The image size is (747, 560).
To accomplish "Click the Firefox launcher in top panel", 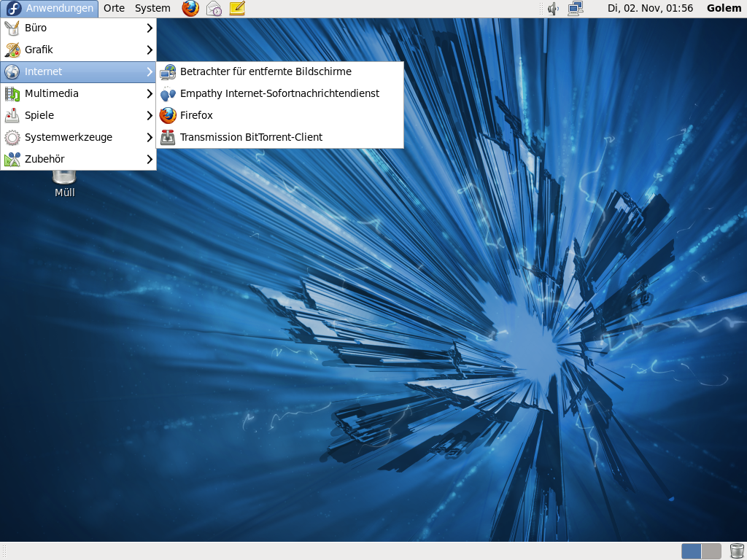I will (x=190, y=9).
